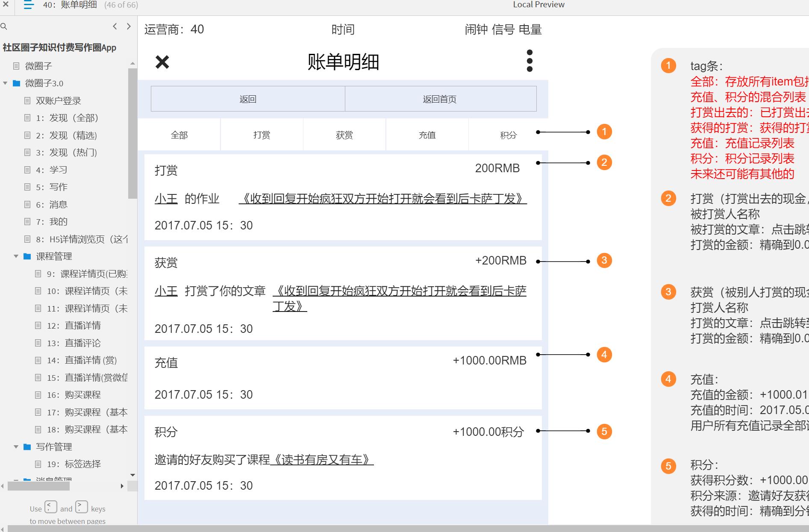Open 小王 link in 获赏 record

coord(166,291)
